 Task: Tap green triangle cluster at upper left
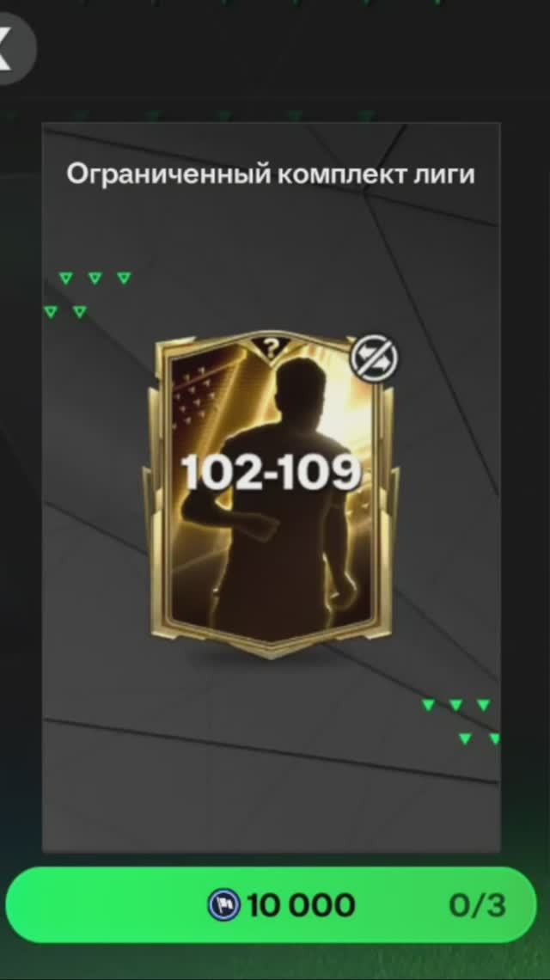pos(88,294)
